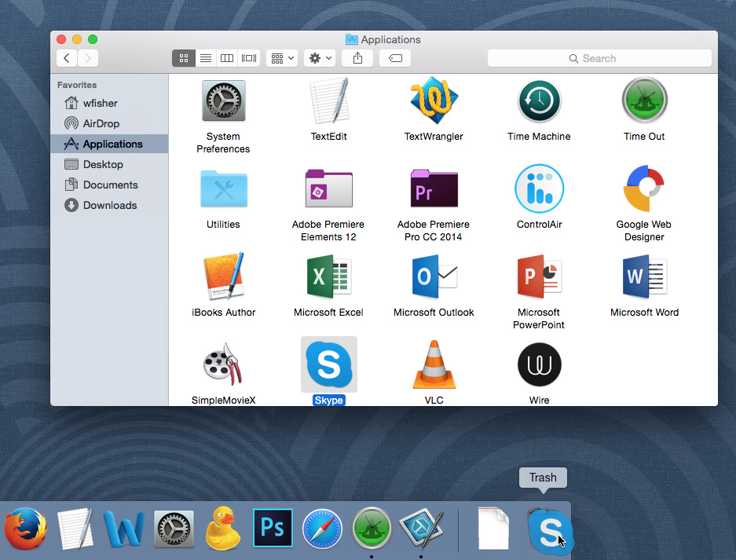Select the ControlAir application icon
Screen dimensions: 736x560
(539, 189)
